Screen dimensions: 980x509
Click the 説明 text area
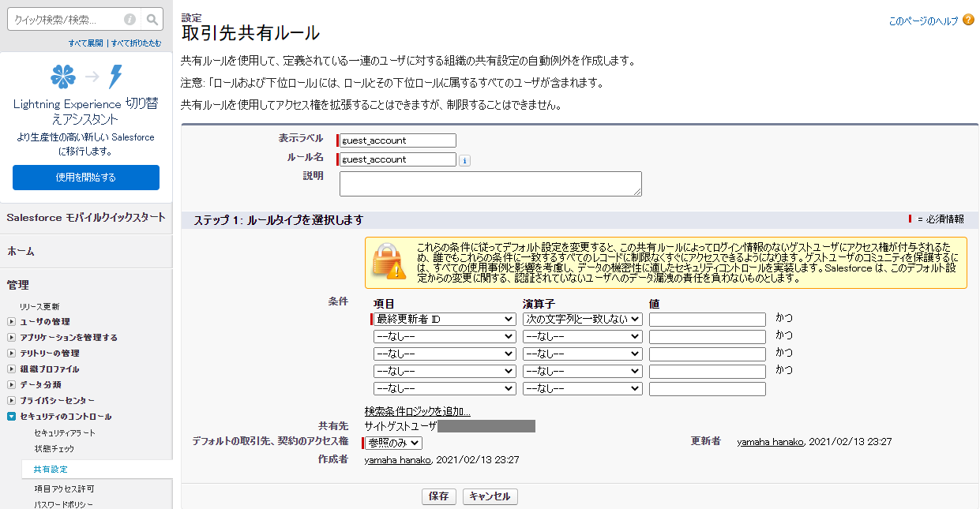pos(490,184)
